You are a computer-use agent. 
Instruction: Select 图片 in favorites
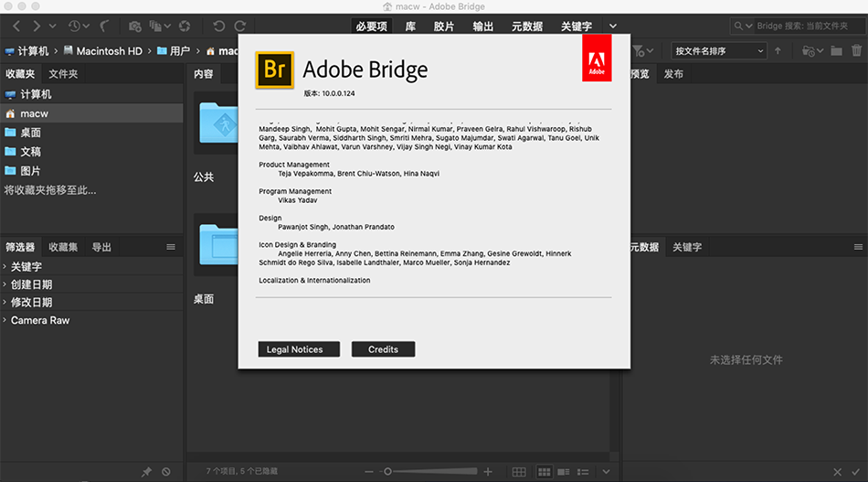pos(91,171)
